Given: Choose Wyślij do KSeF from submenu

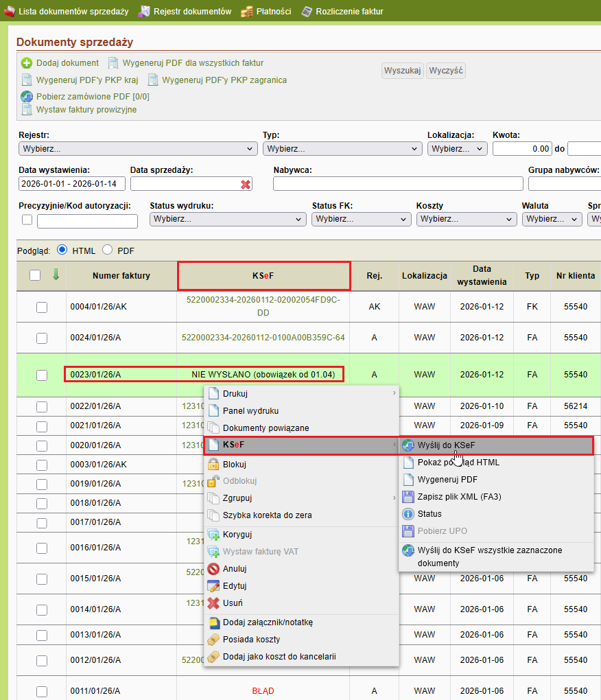Looking at the screenshot, I should coord(446,445).
